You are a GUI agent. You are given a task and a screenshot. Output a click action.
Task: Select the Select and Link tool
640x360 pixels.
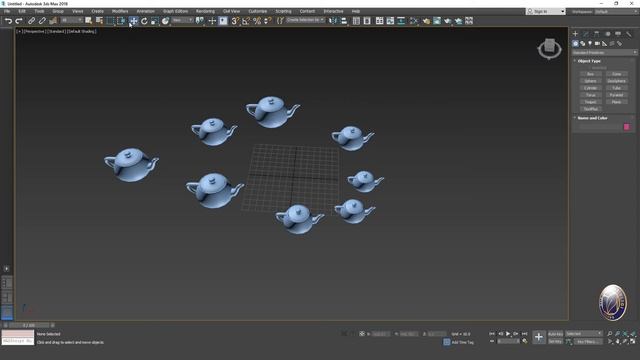tap(31, 21)
